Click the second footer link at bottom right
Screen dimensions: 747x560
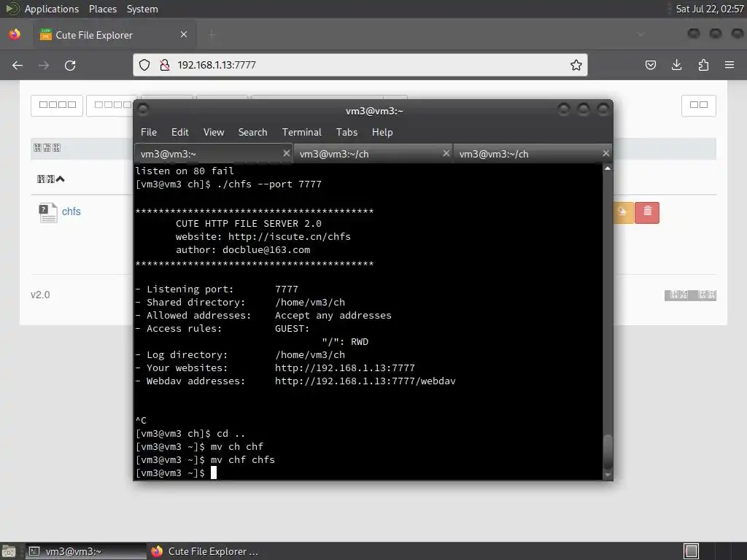click(x=706, y=295)
